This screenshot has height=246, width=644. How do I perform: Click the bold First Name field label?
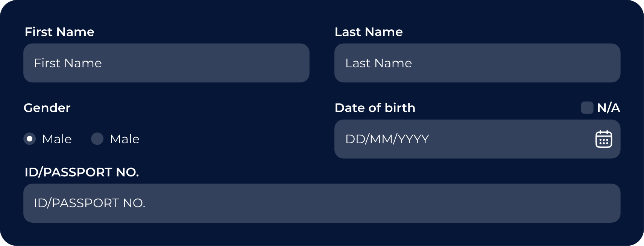(59, 32)
